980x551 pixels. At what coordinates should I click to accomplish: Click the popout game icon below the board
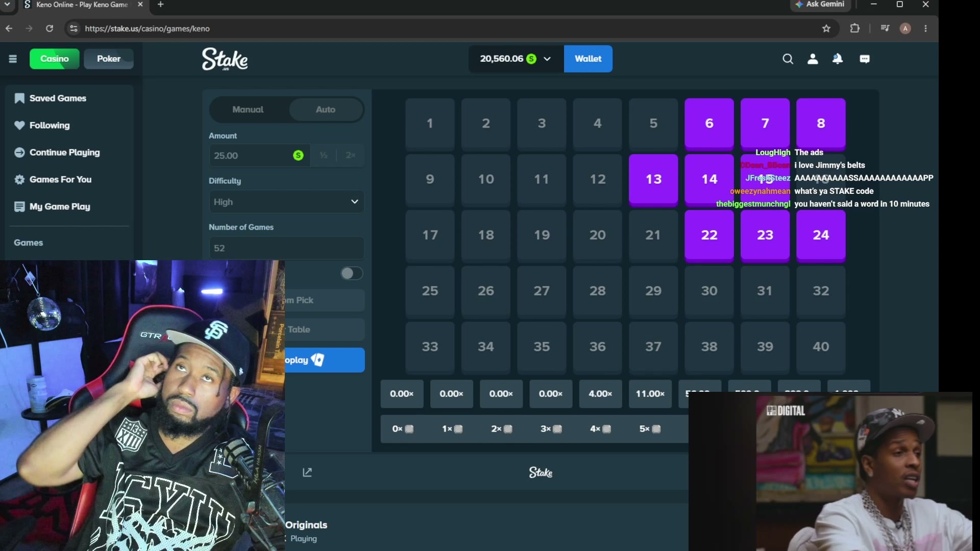pyautogui.click(x=307, y=472)
